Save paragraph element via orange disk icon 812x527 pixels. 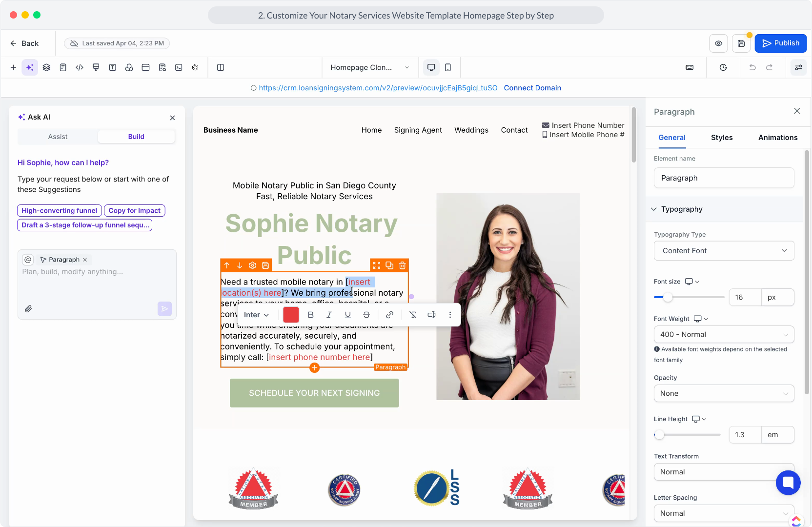(265, 265)
